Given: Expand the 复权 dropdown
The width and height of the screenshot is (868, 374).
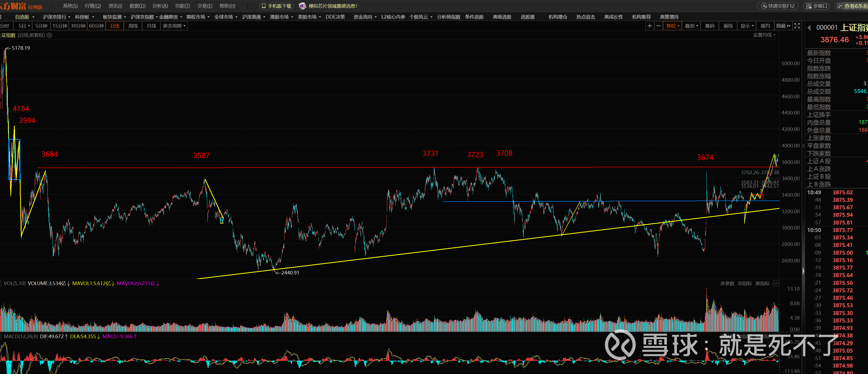Looking at the screenshot, I should coord(673,26).
